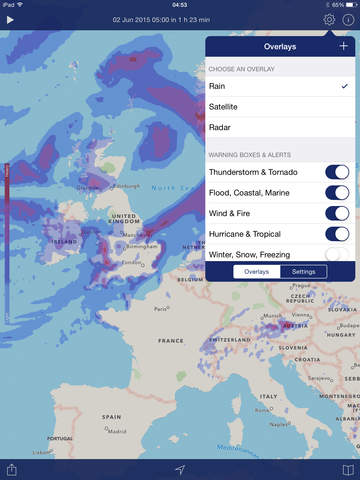Add a new overlay with plus icon
The width and height of the screenshot is (360, 480).
coord(343,46)
